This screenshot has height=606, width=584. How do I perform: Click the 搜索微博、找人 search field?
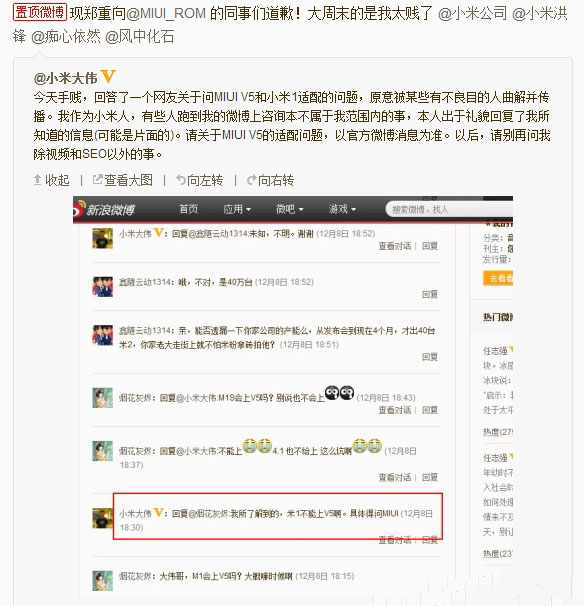(x=449, y=209)
